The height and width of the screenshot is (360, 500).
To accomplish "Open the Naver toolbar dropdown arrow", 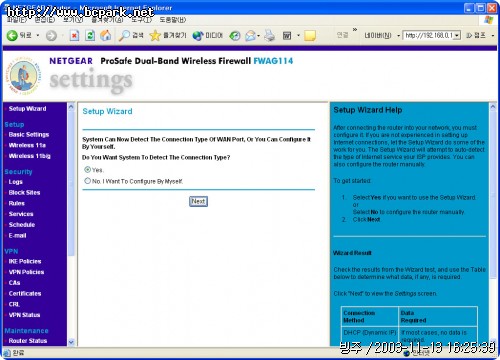I will (x=398, y=36).
